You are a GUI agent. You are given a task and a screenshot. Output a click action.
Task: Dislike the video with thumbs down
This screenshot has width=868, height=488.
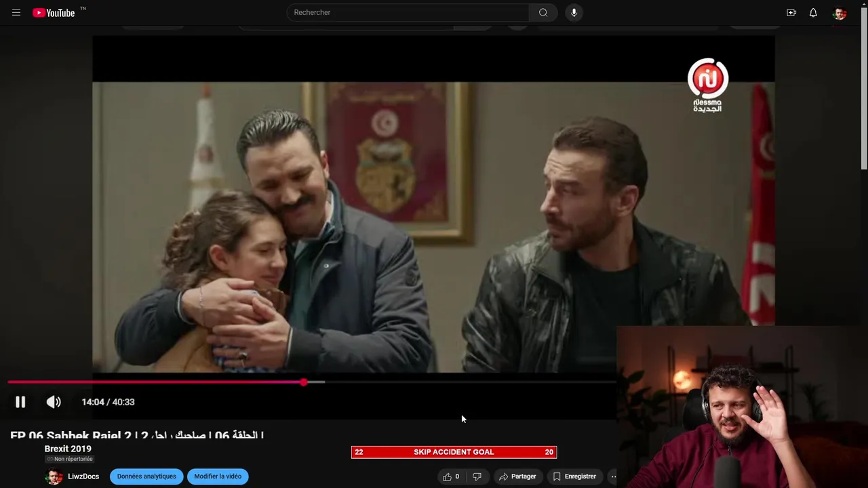tap(477, 476)
